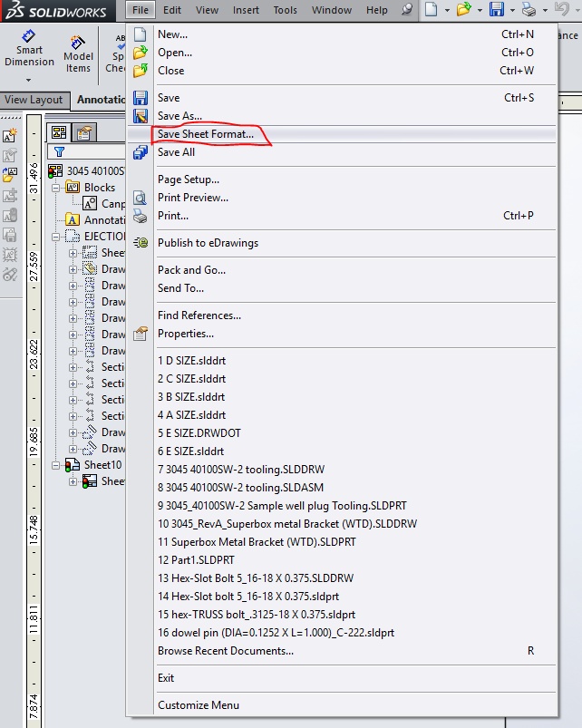Click the Print Preview magnifier icon

(141, 198)
